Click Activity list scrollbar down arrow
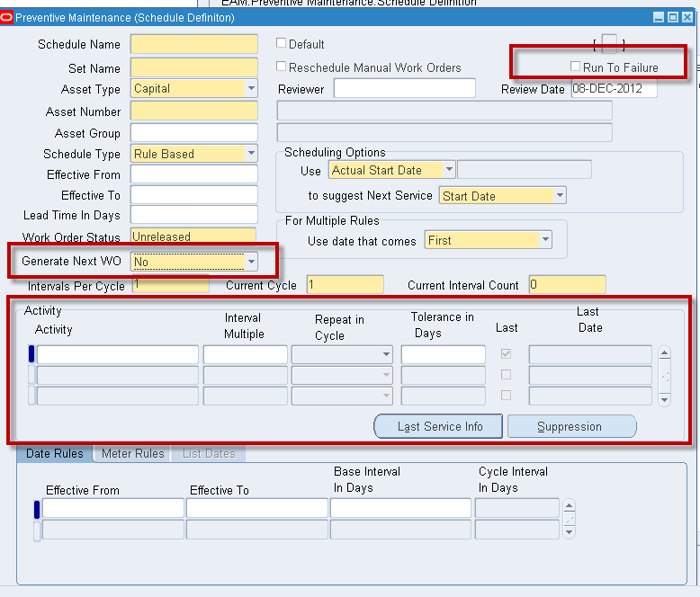This screenshot has height=597, width=700. pos(664,400)
